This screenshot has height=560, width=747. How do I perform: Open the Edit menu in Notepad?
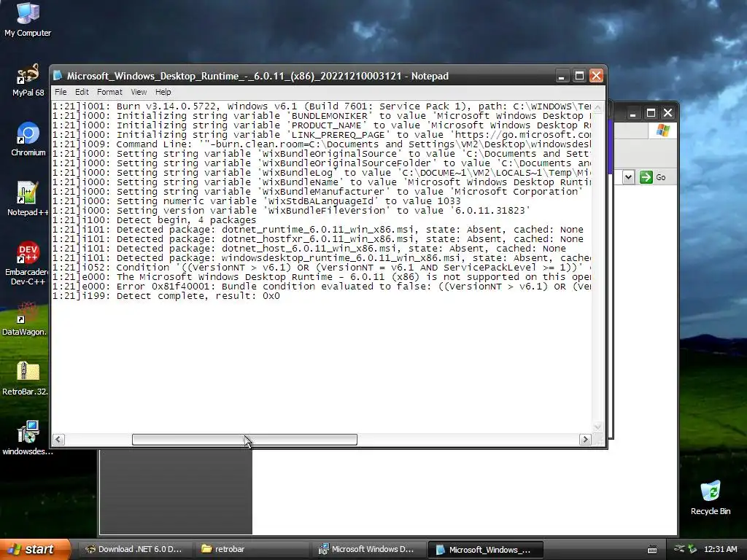point(82,92)
